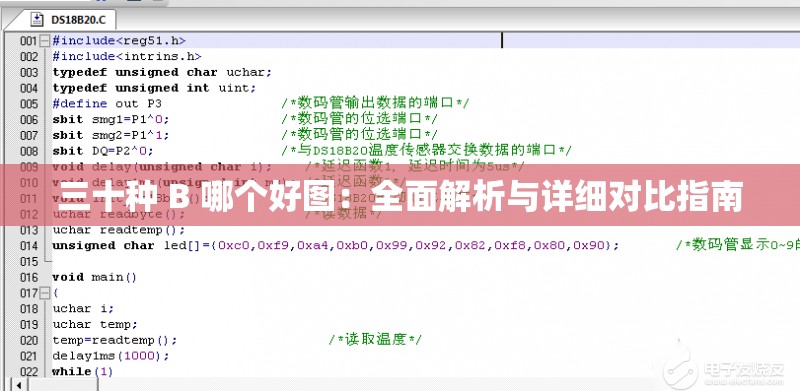The image size is (800, 391).
Task: Click the banner title 全面解析与详细对比指南
Action: (557, 196)
